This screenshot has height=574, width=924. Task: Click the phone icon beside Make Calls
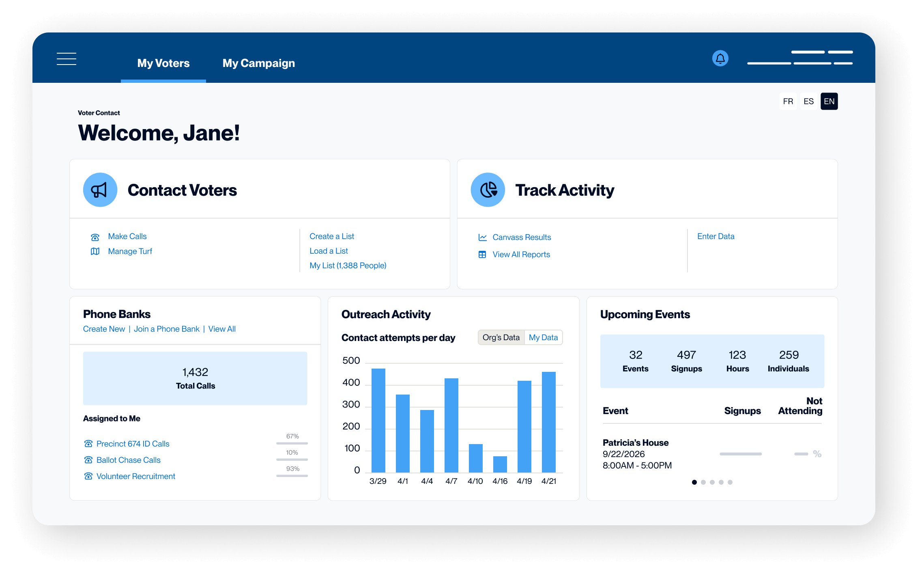(x=95, y=237)
